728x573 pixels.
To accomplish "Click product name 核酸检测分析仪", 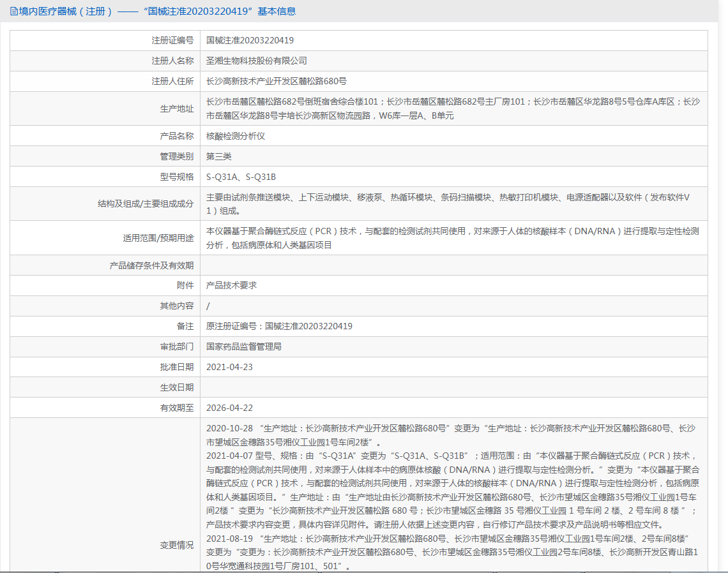I will [236, 136].
